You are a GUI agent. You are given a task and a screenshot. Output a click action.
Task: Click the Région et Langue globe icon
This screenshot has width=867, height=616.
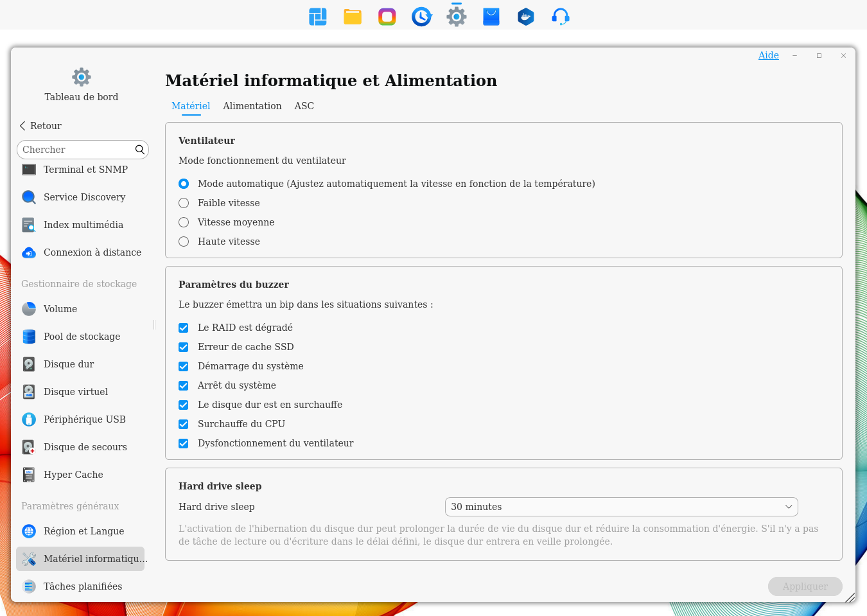(x=29, y=531)
